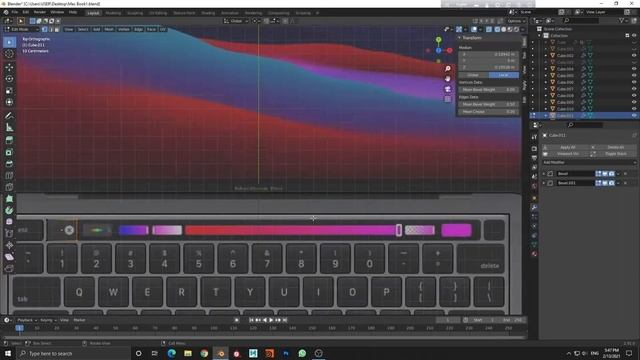Open the Render properties tab icon
Viewport: 640px width, 360px height.
[x=534, y=149]
